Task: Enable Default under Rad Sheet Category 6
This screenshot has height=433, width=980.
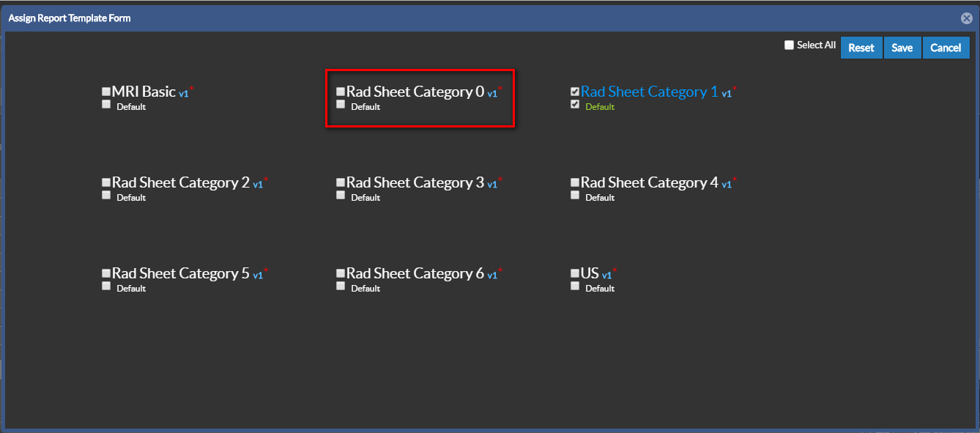Action: click(x=341, y=286)
